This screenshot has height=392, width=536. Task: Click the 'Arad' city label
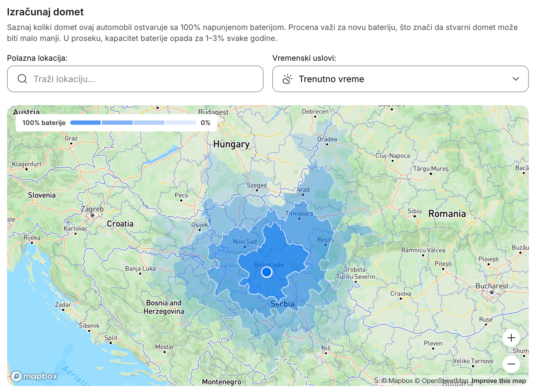pos(303,190)
